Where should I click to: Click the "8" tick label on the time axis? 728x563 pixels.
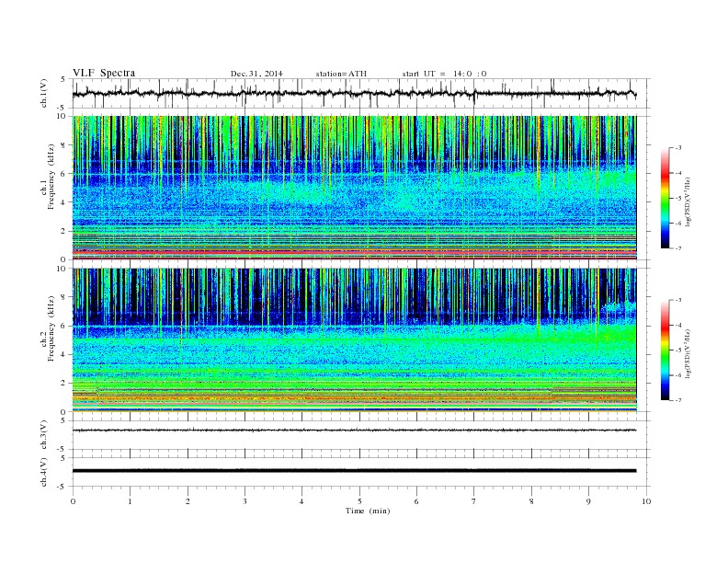[531, 501]
